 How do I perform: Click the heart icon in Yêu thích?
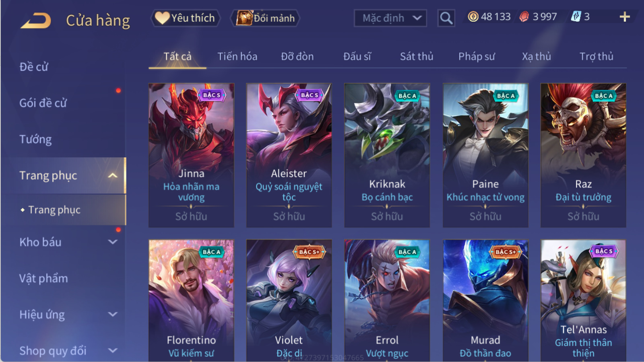click(x=162, y=18)
